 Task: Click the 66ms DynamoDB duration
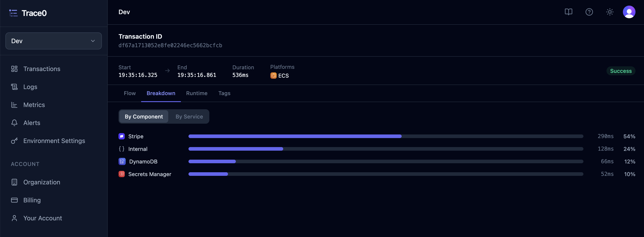tap(607, 162)
